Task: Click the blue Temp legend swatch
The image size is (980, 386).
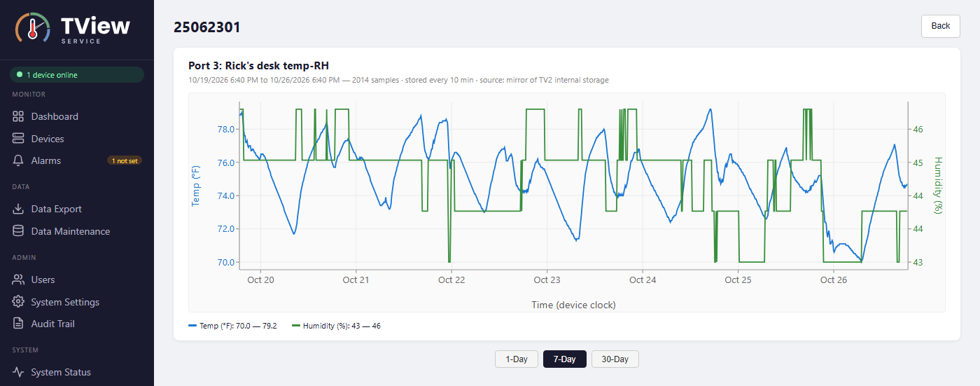Action: pyautogui.click(x=192, y=326)
